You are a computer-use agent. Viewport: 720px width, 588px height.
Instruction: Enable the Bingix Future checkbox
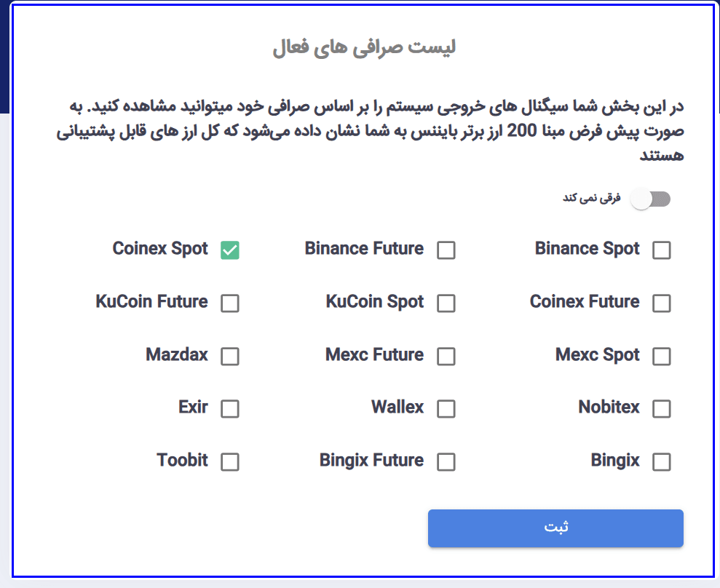point(446,462)
